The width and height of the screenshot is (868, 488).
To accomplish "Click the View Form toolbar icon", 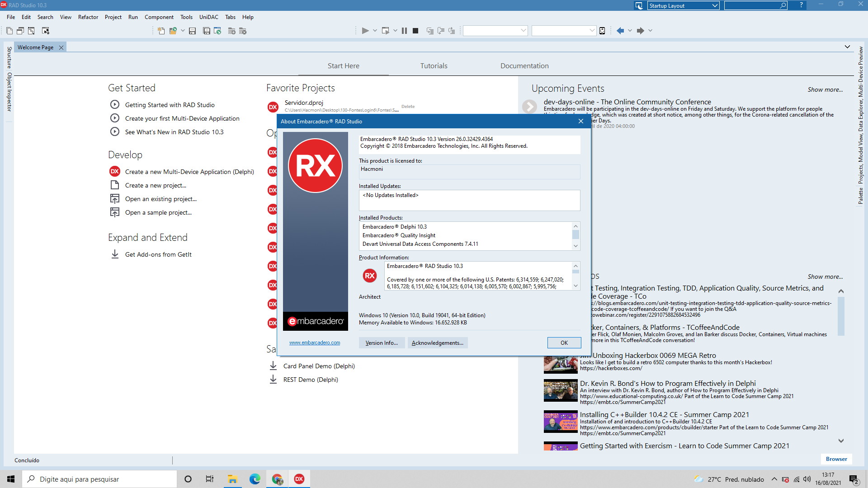I will coord(20,31).
